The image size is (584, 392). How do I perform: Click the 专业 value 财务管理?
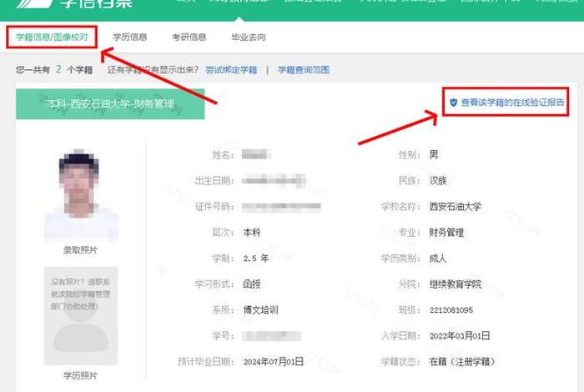(446, 233)
